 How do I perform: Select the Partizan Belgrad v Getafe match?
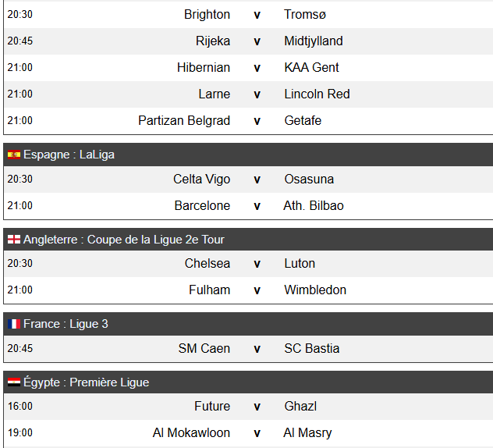[x=248, y=121]
